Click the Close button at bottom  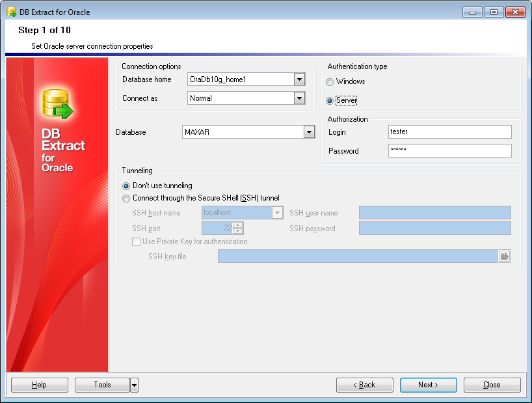point(492,385)
